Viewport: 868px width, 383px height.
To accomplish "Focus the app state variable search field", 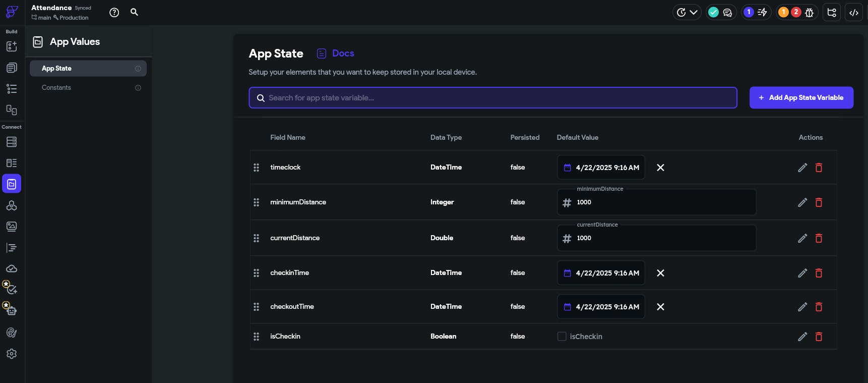I will pos(492,98).
